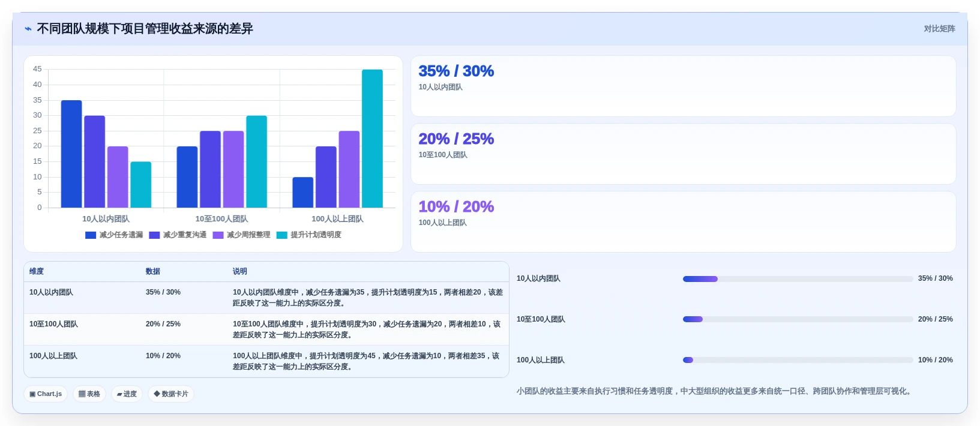Click 20% / 25% value beside progress bar
This screenshot has width=980, height=426.
click(x=936, y=319)
